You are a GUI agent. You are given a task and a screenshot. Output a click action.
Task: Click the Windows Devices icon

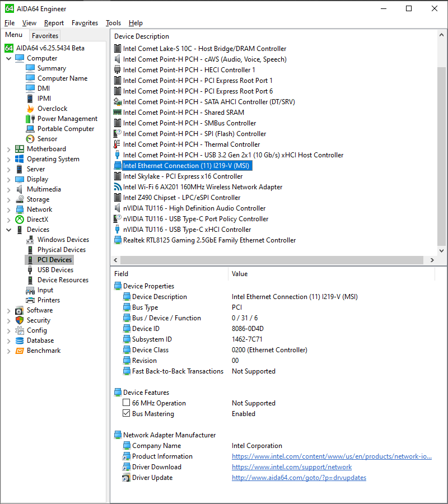click(30, 240)
